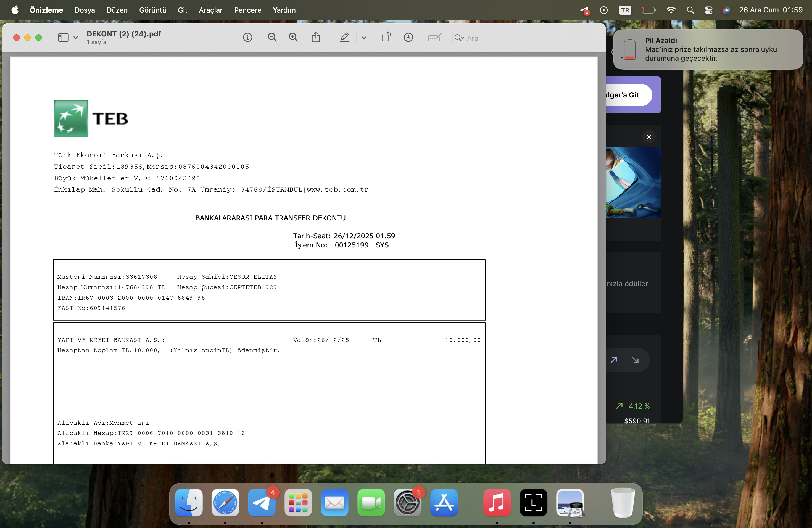Click the "$590.91" amount in background window
The width and height of the screenshot is (812, 528).
click(637, 421)
